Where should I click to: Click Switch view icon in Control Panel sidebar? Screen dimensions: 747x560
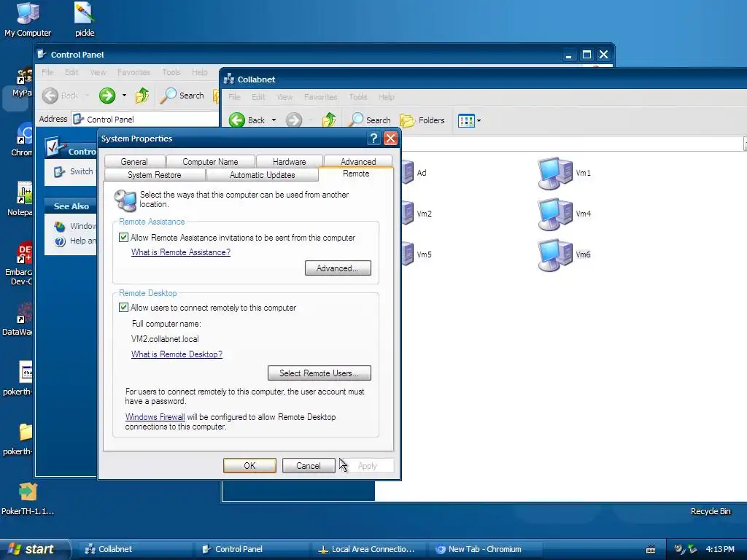60,171
